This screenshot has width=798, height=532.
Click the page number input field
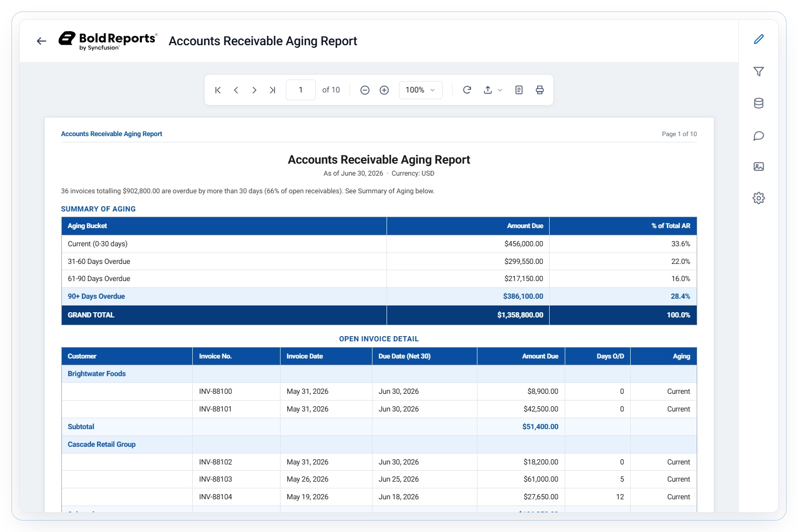click(x=301, y=90)
